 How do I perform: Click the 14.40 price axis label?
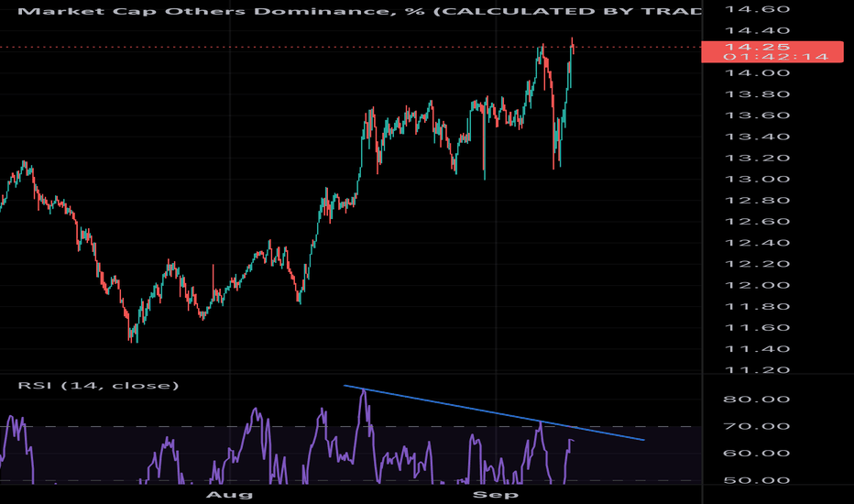click(x=757, y=30)
